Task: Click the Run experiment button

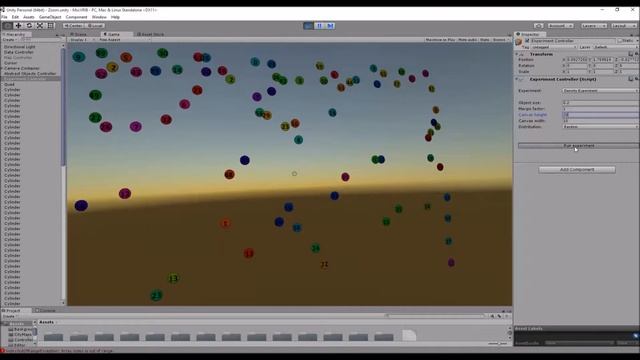Action: click(x=578, y=146)
